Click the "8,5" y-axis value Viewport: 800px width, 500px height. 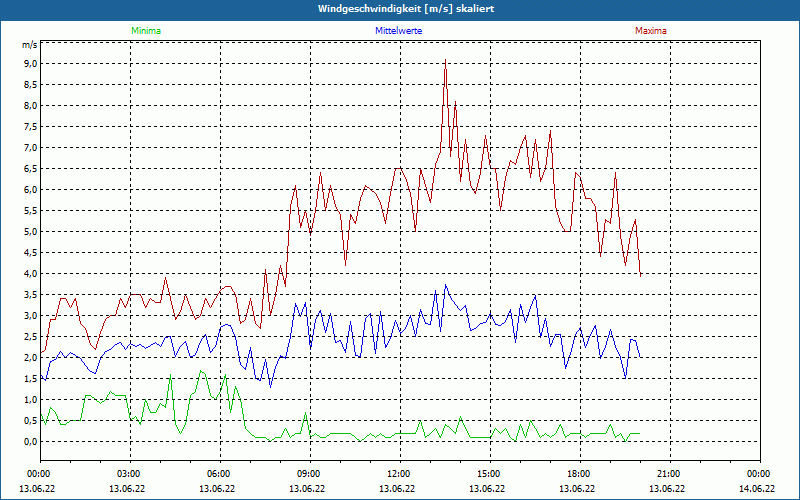[x=31, y=85]
